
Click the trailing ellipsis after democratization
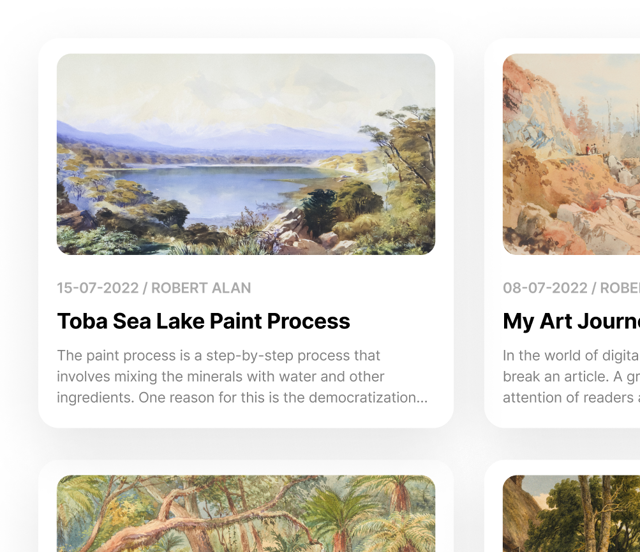(422, 400)
